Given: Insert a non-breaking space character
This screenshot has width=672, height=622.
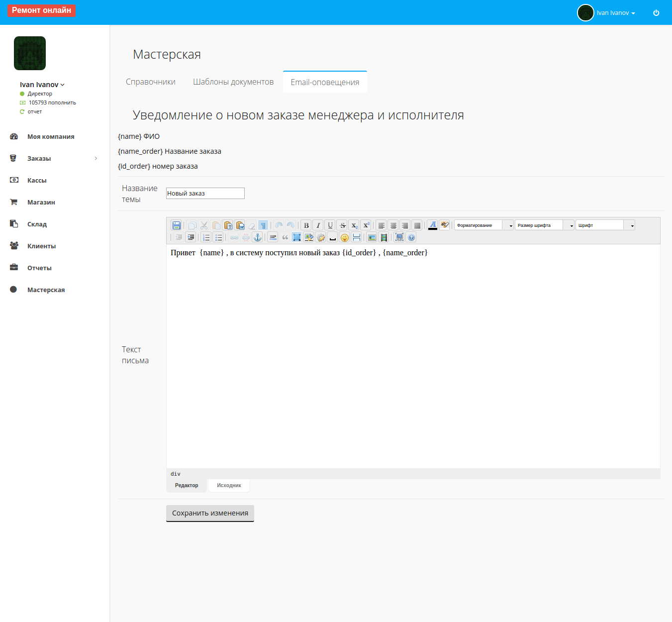Looking at the screenshot, I should coord(333,237).
